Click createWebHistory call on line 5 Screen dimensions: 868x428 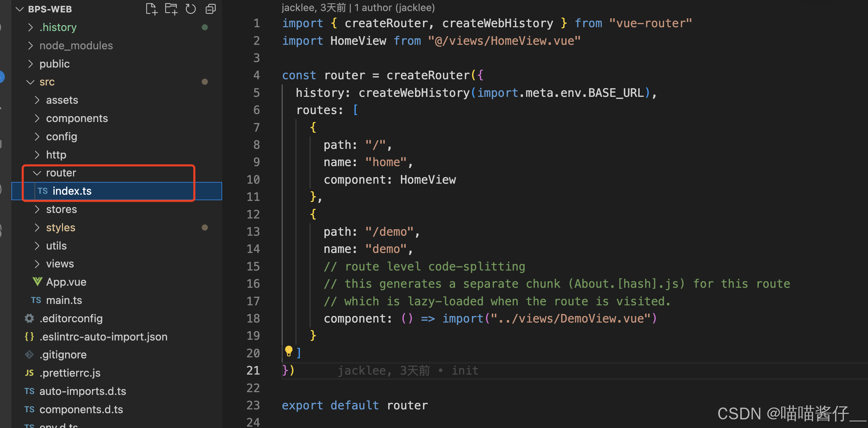click(414, 93)
